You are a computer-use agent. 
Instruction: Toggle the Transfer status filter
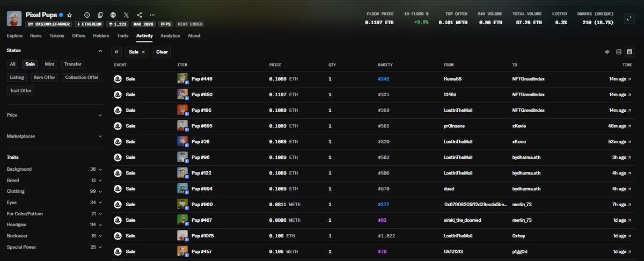click(72, 64)
